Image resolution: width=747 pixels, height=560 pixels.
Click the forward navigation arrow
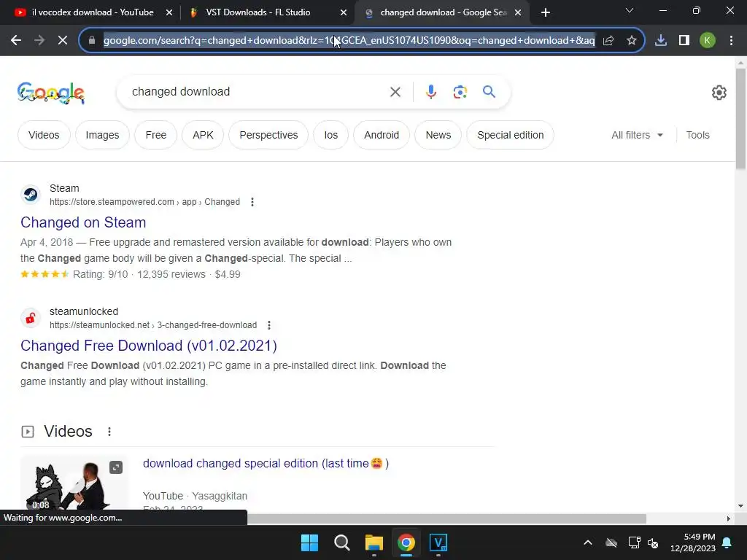[39, 41]
